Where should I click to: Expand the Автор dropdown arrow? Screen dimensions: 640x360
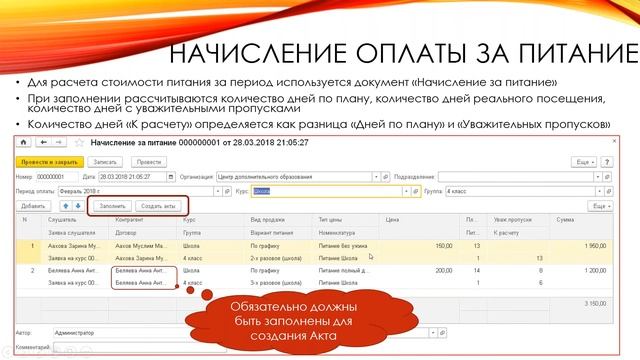click(x=433, y=333)
